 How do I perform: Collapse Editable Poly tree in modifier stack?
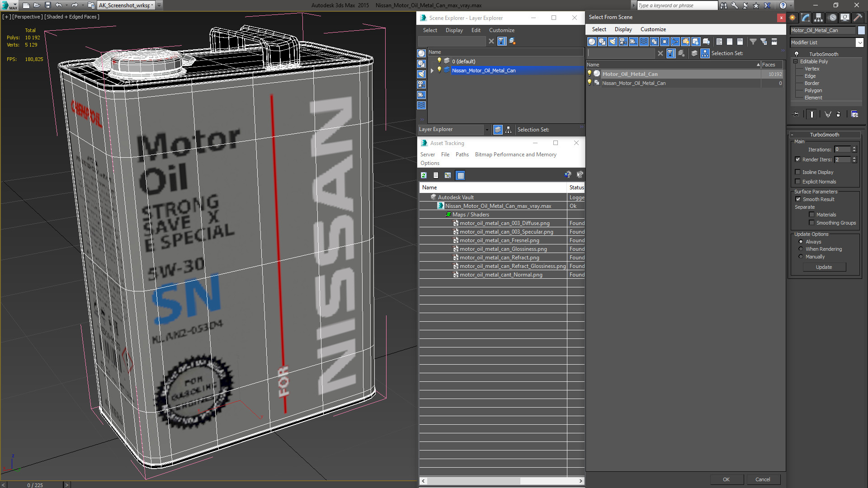coord(796,61)
